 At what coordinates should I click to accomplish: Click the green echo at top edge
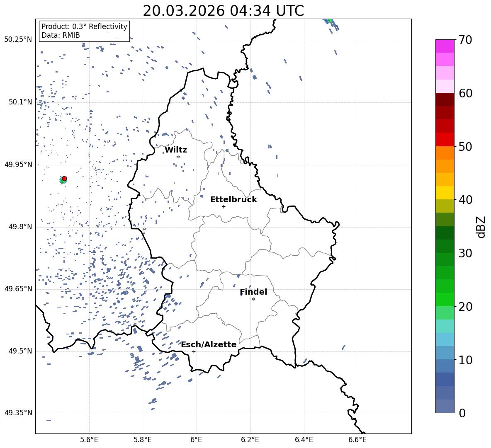click(x=329, y=21)
